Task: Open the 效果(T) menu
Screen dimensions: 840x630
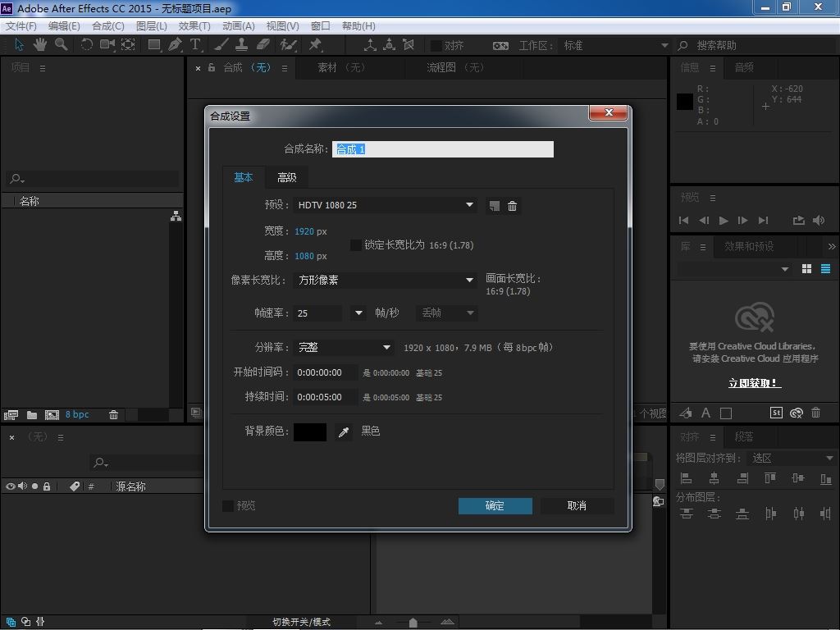Action: tap(194, 25)
